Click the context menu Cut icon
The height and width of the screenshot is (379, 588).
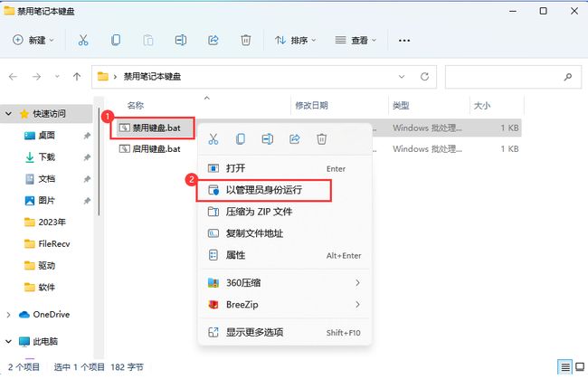coord(213,139)
